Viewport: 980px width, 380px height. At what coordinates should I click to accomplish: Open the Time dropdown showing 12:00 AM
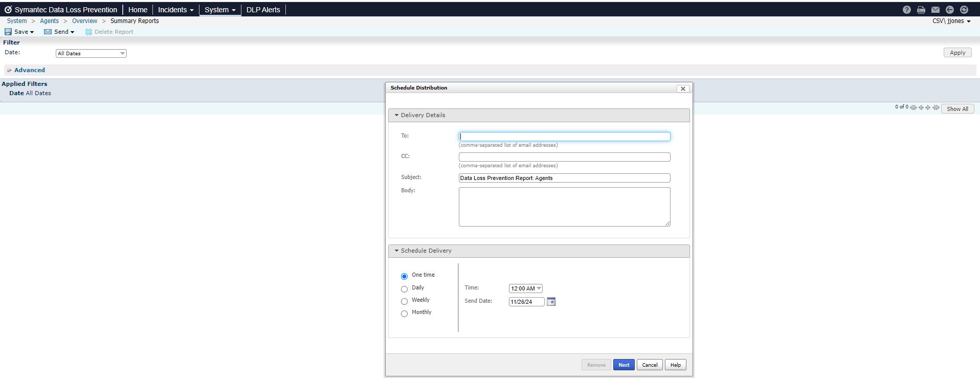tap(525, 288)
